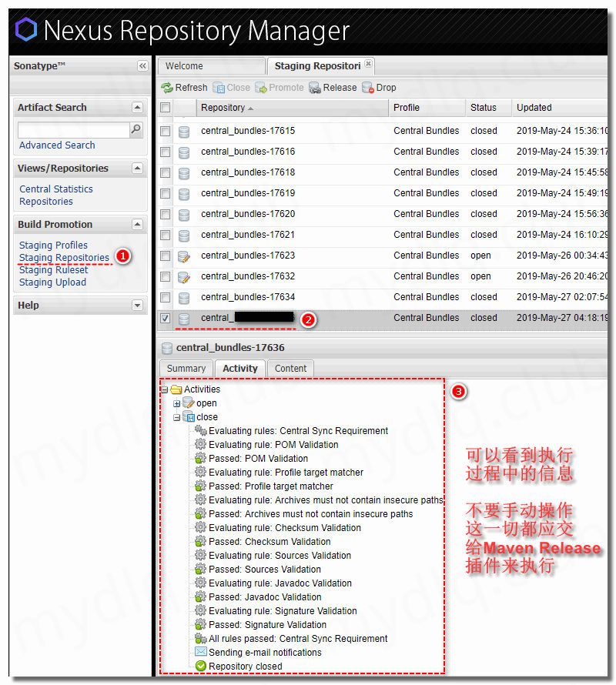Check the box for central_bundles-17634

tap(166, 297)
